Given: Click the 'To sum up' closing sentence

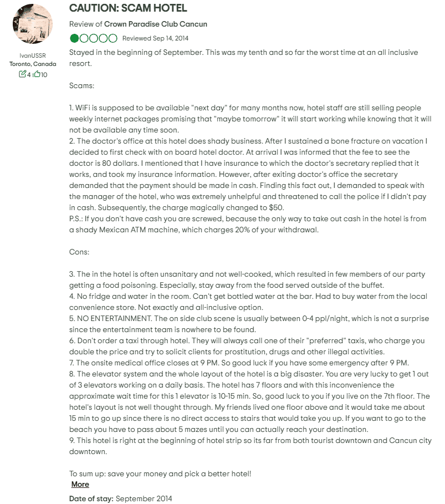Looking at the screenshot, I should tap(160, 474).
